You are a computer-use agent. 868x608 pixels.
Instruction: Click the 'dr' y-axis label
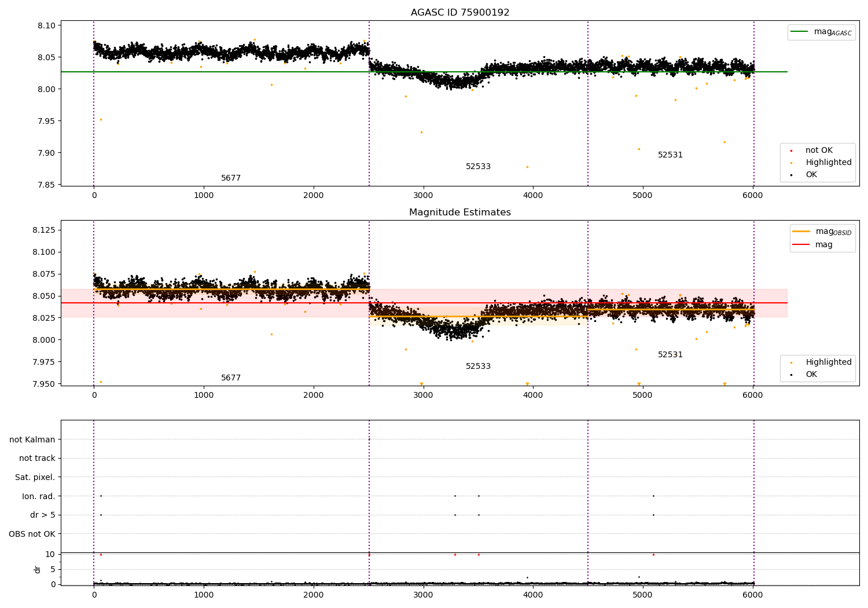38,569
